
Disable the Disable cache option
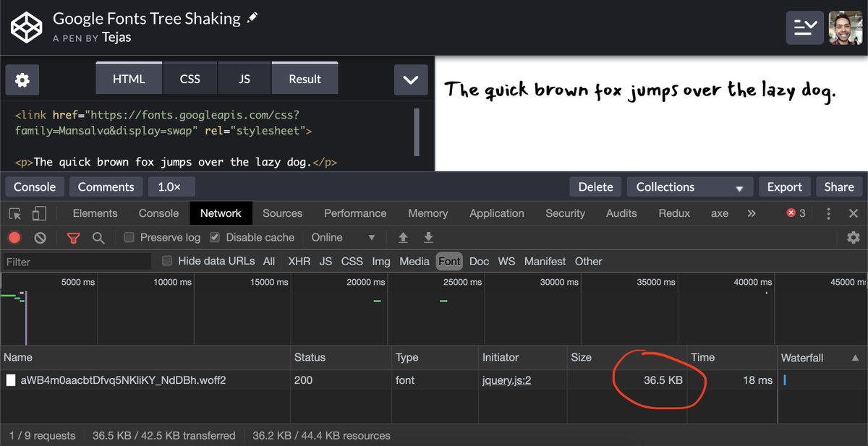point(215,237)
